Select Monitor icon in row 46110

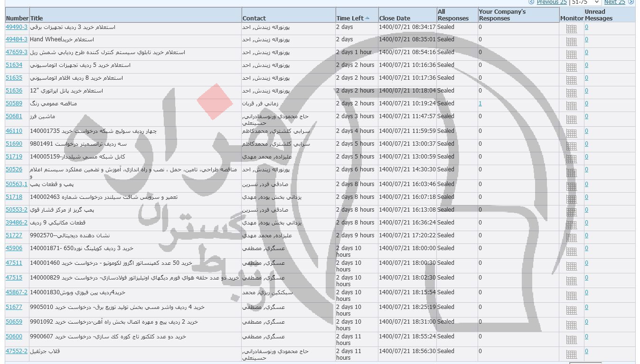[571, 133]
